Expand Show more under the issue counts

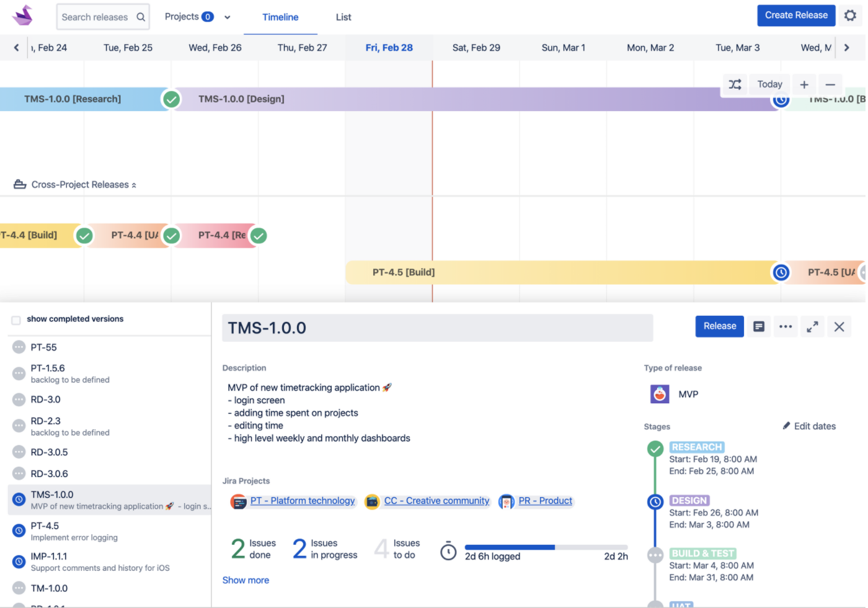point(246,579)
